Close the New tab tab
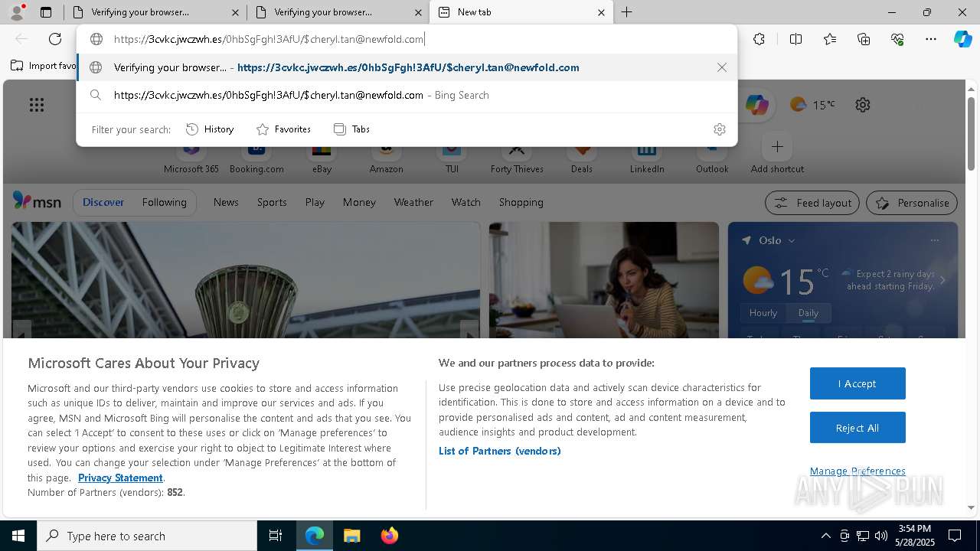 (x=601, y=12)
